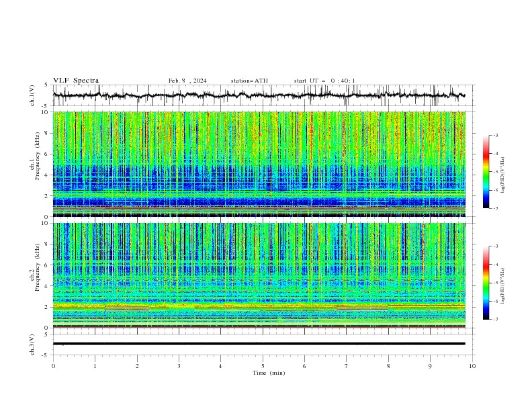Click inside the ch.1 spectrogram panel

tap(259, 164)
